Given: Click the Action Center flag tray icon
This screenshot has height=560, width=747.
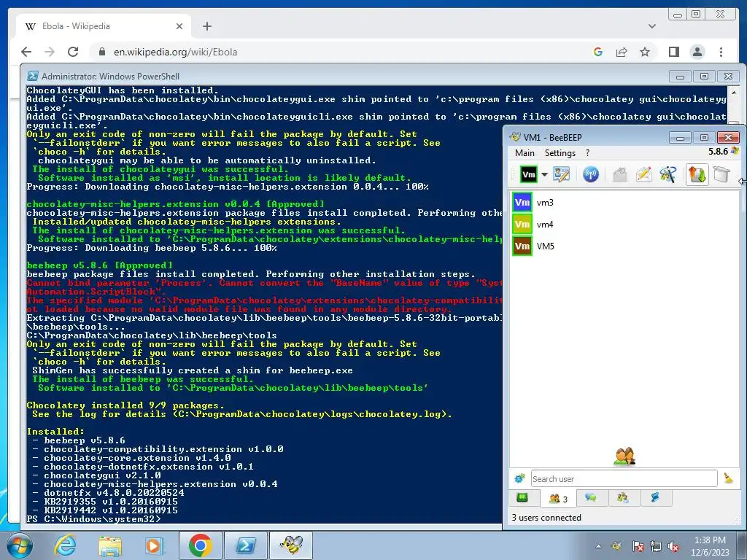Looking at the screenshot, I should pos(638,545).
